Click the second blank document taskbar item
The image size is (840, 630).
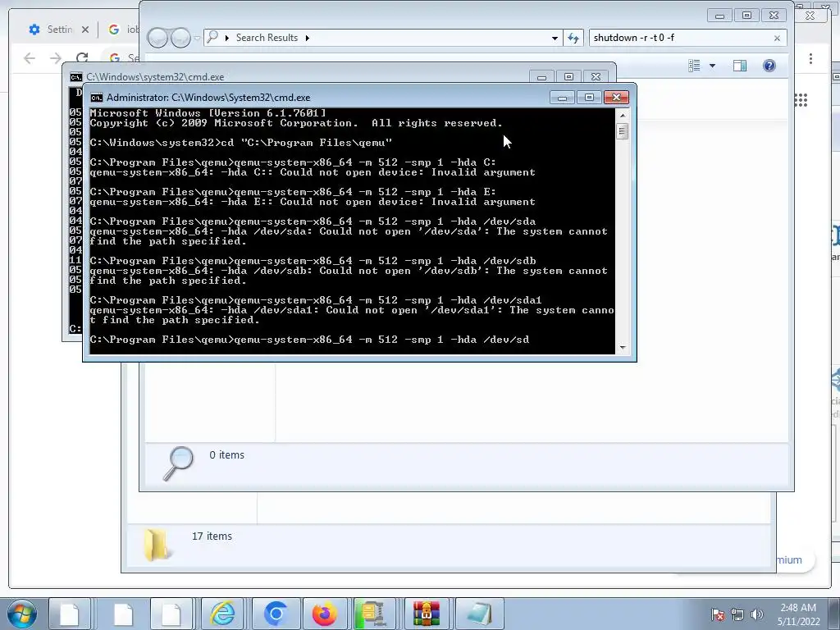tap(122, 614)
